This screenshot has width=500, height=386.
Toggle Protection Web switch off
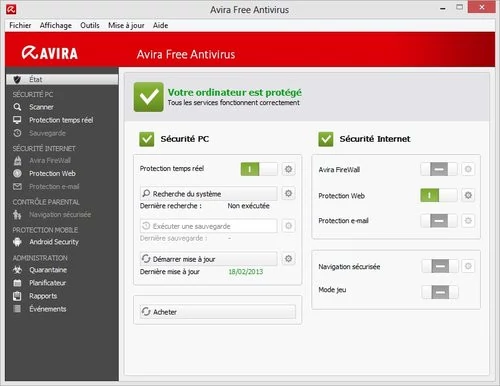pyautogui.click(x=439, y=195)
